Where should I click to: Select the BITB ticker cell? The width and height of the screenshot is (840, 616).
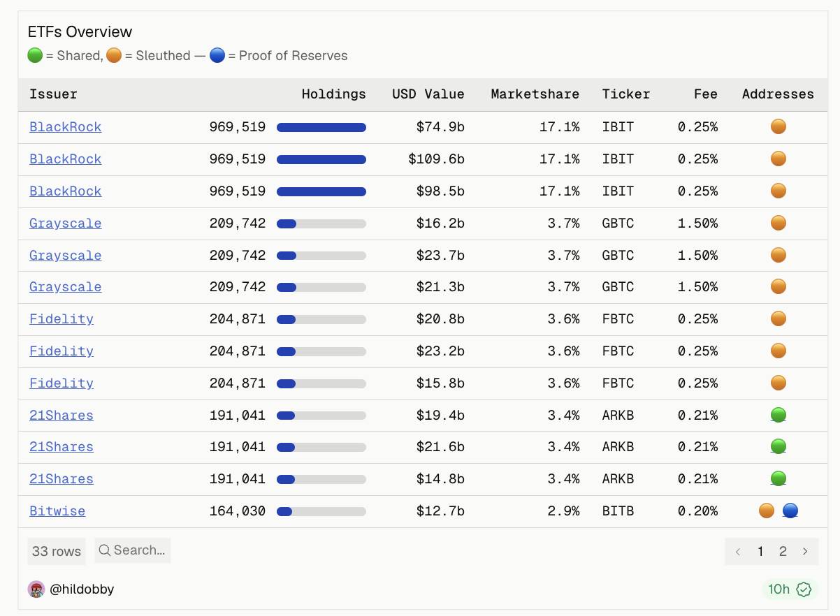618,511
